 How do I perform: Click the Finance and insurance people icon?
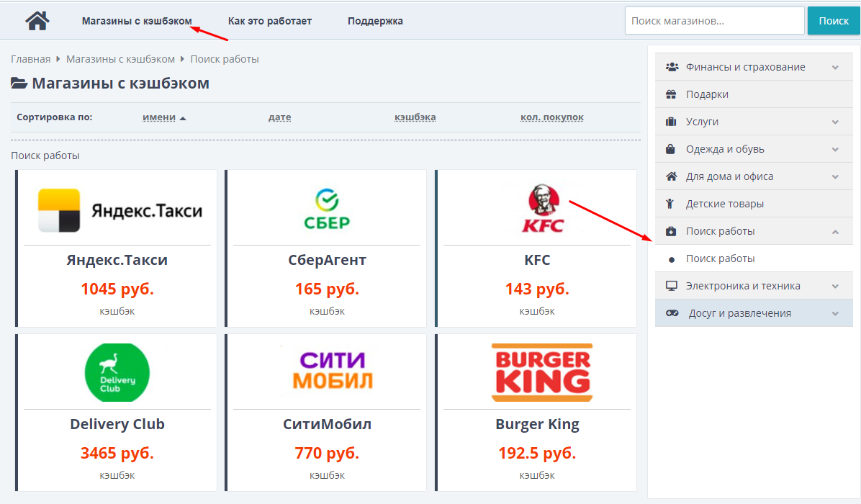[672, 67]
